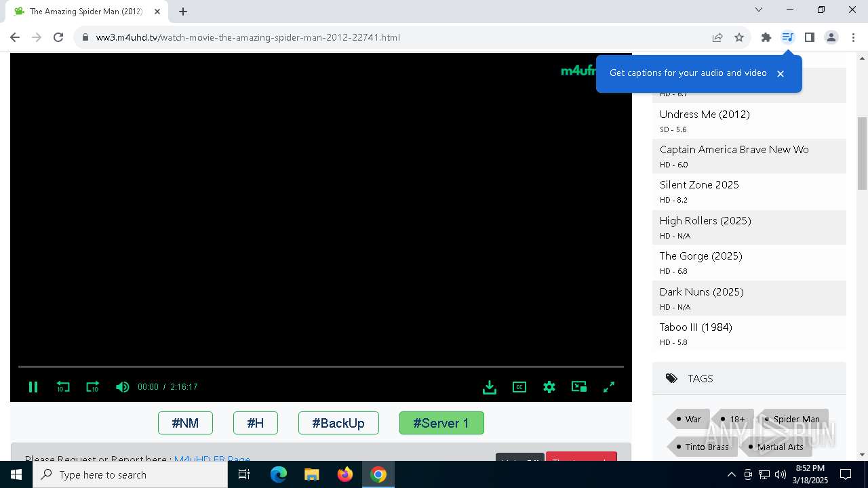Select the #BackUp server button
This screenshot has height=488, width=868.
tap(338, 423)
